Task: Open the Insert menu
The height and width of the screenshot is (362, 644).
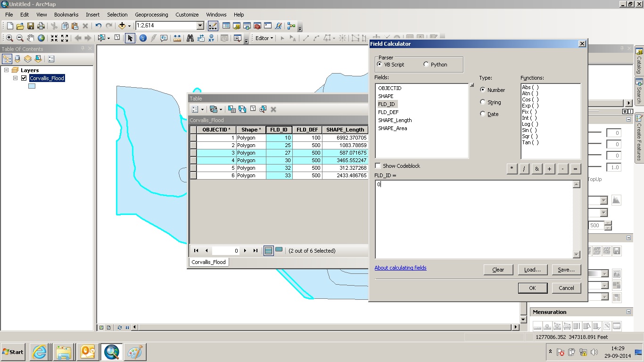Action: 93,15
